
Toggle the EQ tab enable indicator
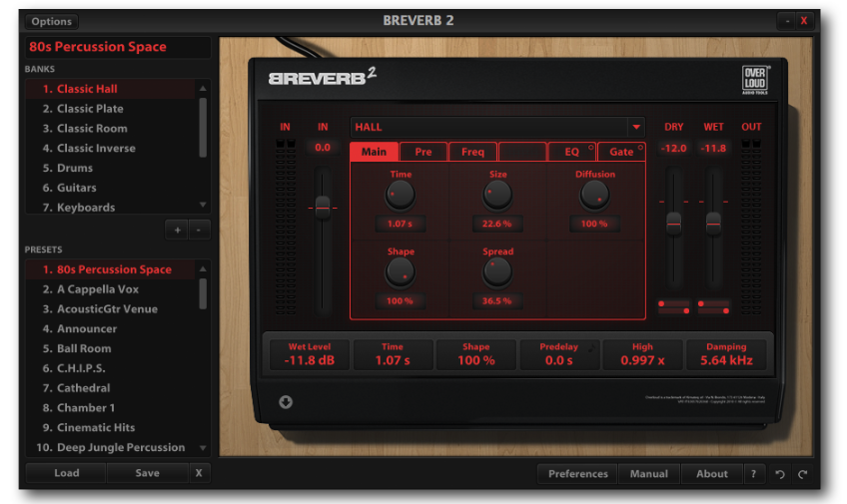[590, 147]
